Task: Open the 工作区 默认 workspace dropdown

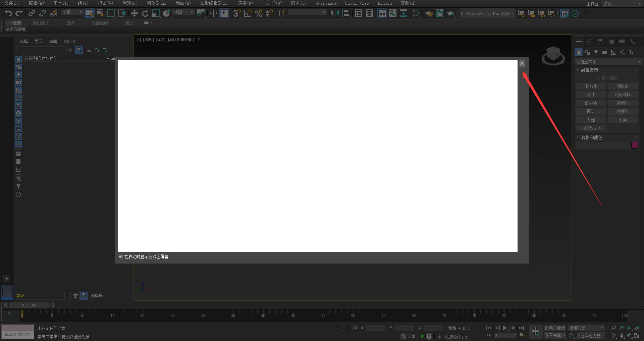Action: coord(622,4)
